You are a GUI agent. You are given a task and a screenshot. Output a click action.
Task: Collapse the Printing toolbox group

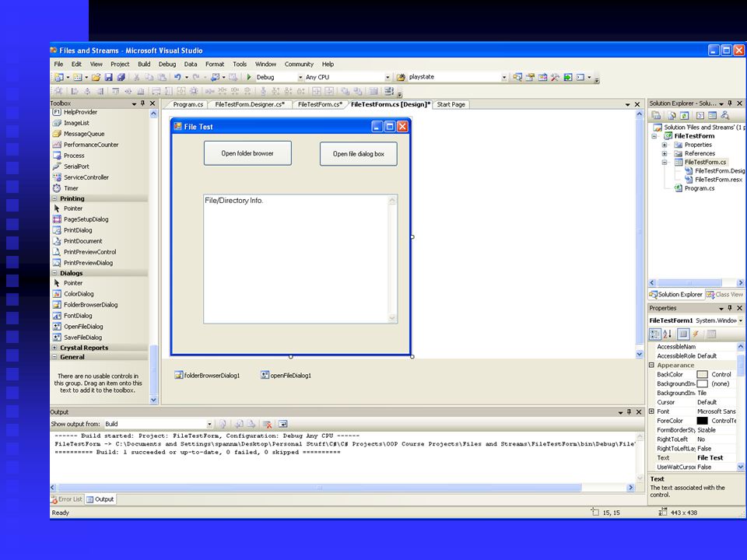[54, 198]
